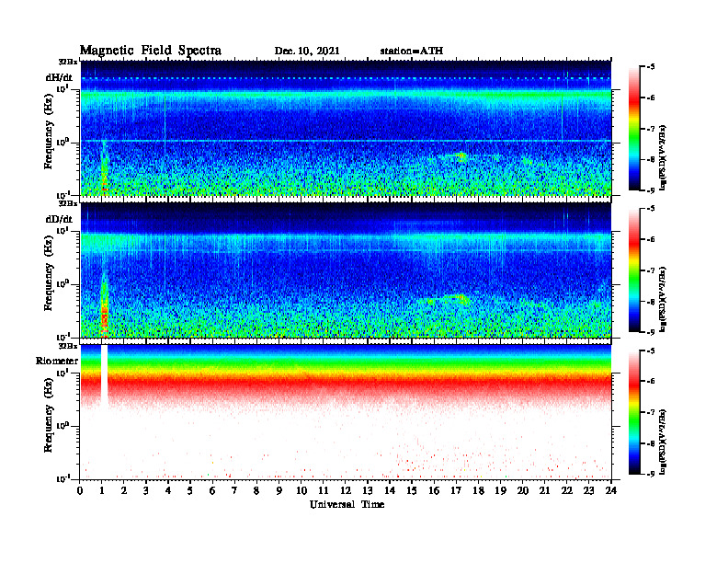Click the hour 12 tick label

[x=346, y=490]
